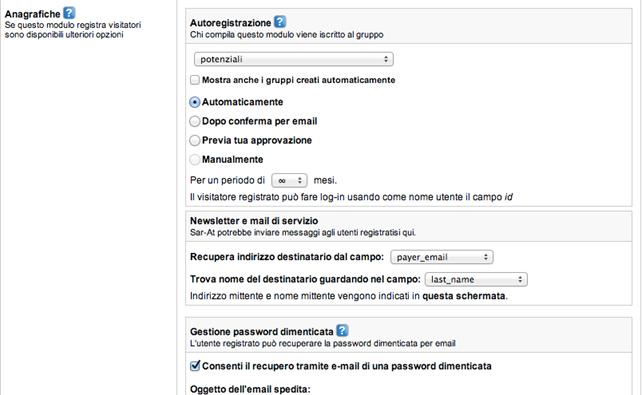Screen dimensions: 642x395
Task: Open the period in months dropdown
Action: tap(289, 181)
